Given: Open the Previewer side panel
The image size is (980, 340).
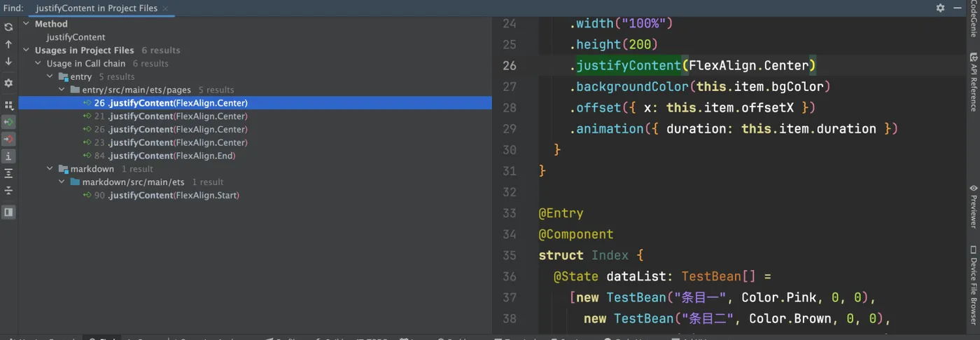Looking at the screenshot, I should [x=973, y=206].
